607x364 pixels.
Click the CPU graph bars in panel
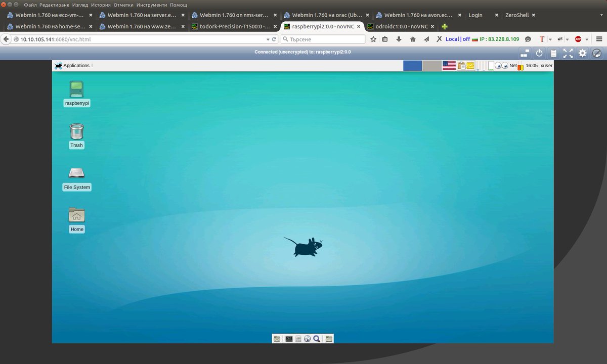click(x=482, y=66)
